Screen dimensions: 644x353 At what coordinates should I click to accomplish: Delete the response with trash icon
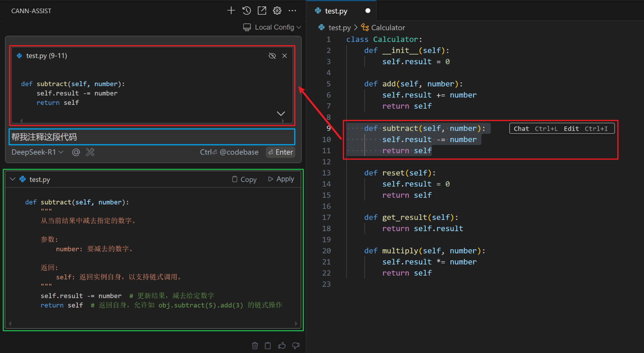point(255,345)
